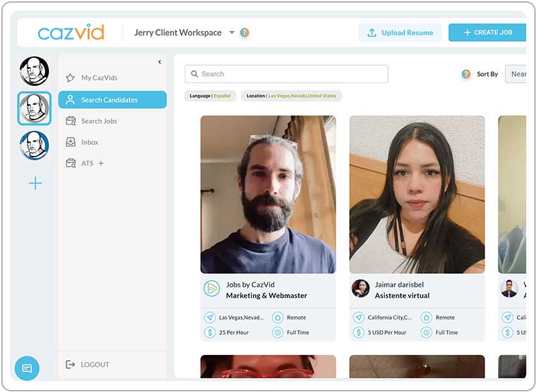Image resolution: width=537 pixels, height=392 pixels.
Task: Click dollar icon beside 5 USD Per Hour
Action: coord(358,332)
